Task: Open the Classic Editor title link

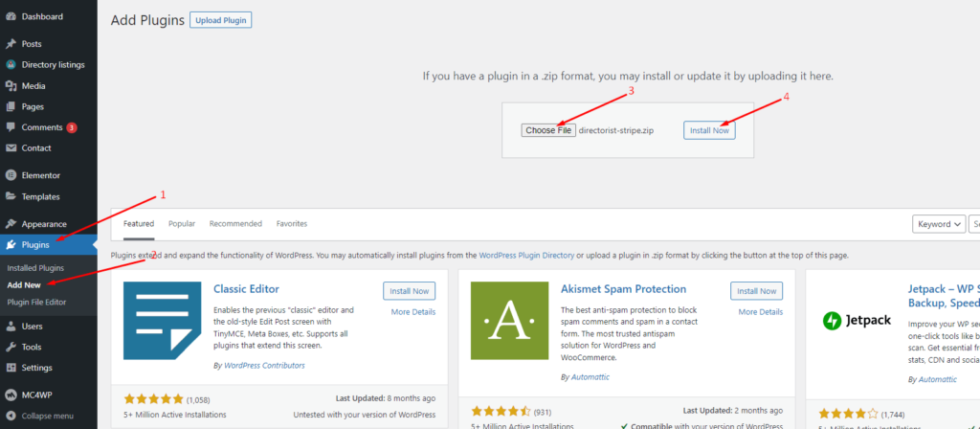Action: coord(246,289)
